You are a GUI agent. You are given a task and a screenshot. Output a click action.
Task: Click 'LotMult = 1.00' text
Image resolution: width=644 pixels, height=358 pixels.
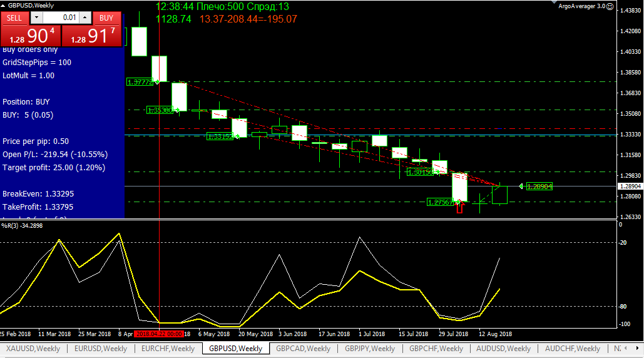28,76
